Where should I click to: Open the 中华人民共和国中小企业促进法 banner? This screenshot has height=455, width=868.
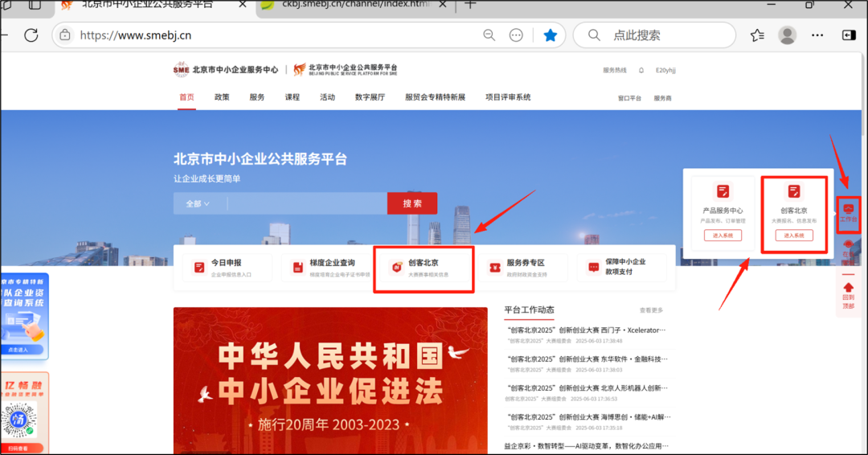click(330, 381)
